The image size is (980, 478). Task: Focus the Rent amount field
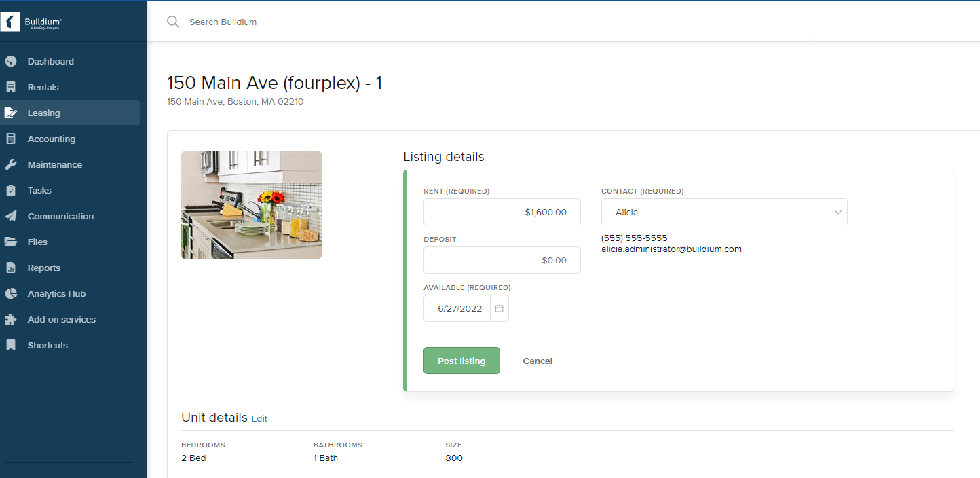(502, 212)
